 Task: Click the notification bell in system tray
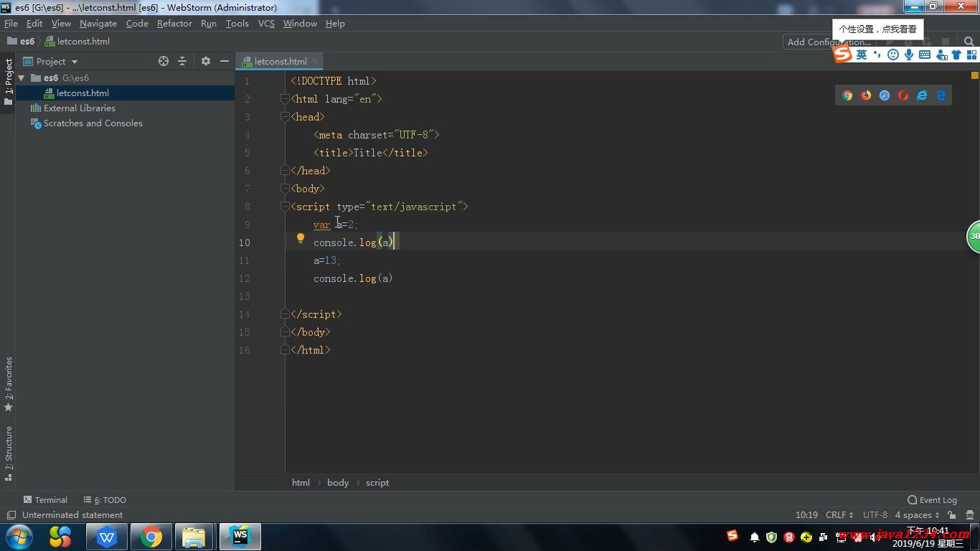[x=754, y=537]
